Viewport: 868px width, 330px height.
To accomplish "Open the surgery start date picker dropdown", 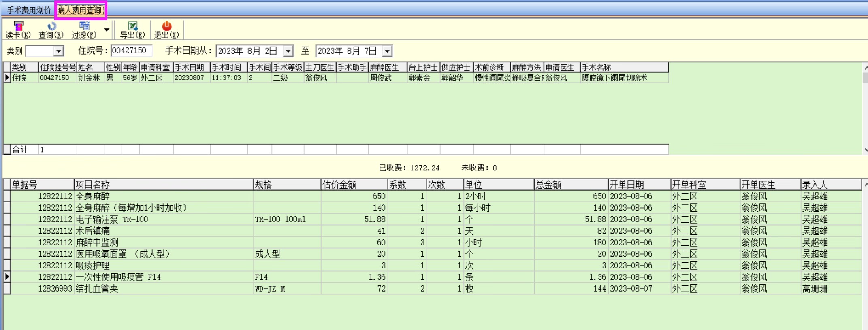I will pyautogui.click(x=288, y=51).
